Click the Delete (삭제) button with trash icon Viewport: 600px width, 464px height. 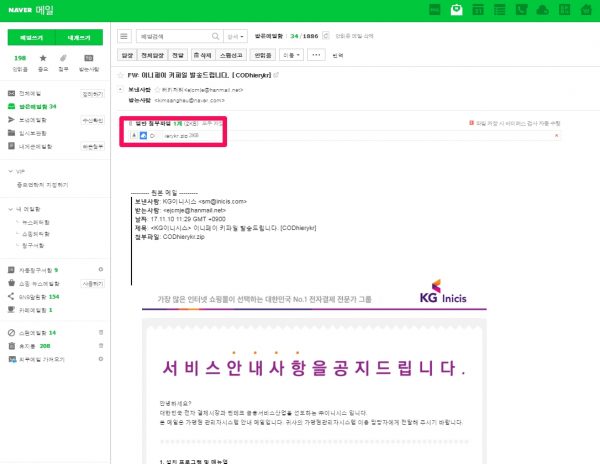pyautogui.click(x=202, y=55)
